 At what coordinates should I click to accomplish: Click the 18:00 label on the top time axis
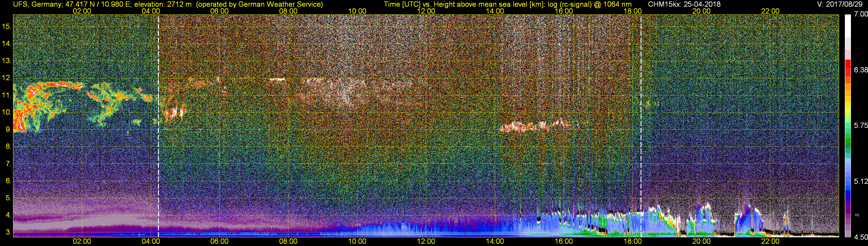click(x=632, y=11)
